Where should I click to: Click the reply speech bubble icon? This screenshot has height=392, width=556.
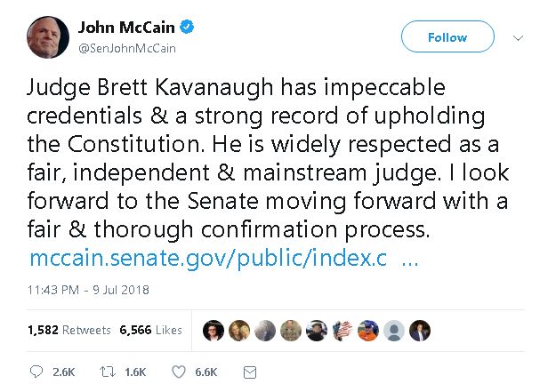click(x=36, y=372)
